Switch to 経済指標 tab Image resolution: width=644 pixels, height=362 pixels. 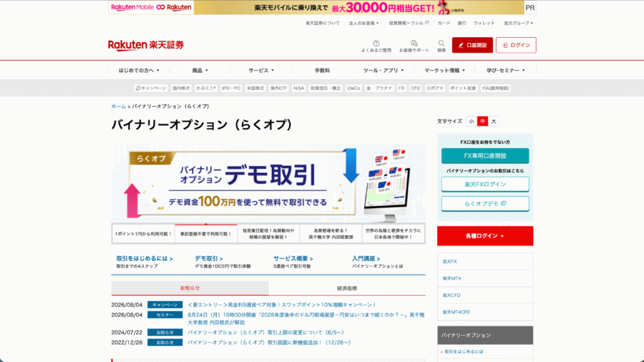click(347, 288)
